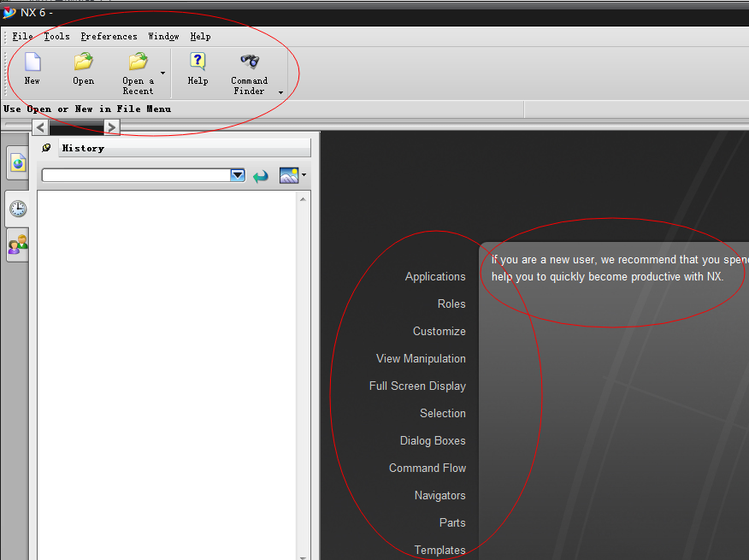
Task: Click the green return arrow icon
Action: [x=261, y=176]
